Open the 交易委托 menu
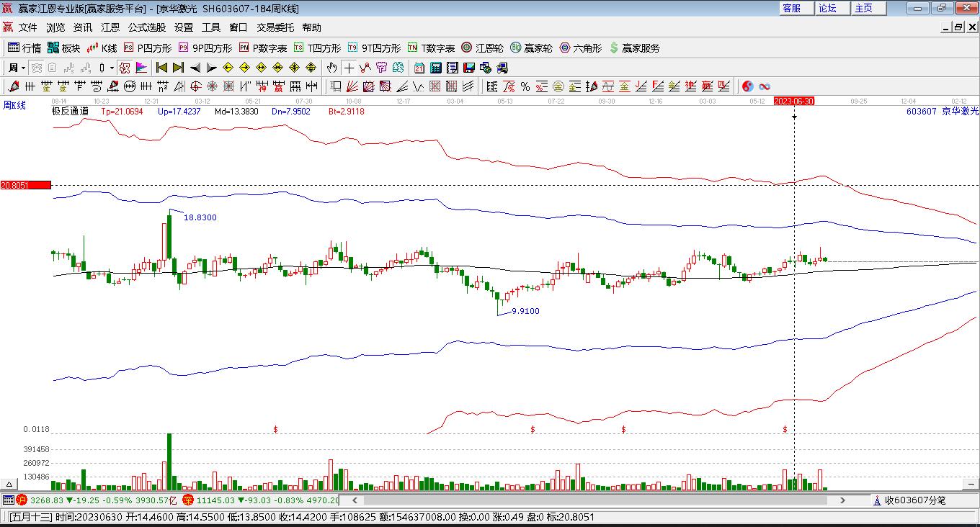This screenshot has width=980, height=527. (x=275, y=27)
